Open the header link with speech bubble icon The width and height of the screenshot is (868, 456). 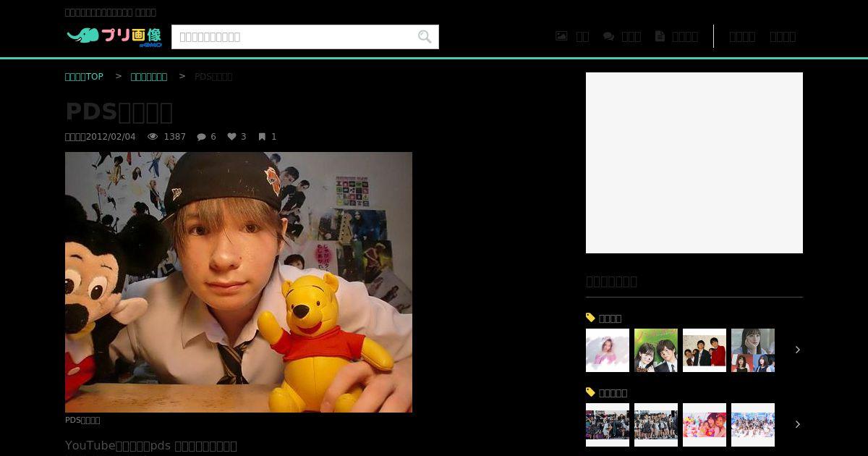coord(622,36)
